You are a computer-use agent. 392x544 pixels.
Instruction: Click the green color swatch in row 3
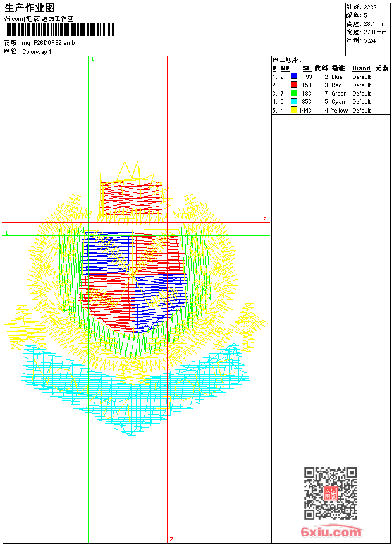[294, 93]
